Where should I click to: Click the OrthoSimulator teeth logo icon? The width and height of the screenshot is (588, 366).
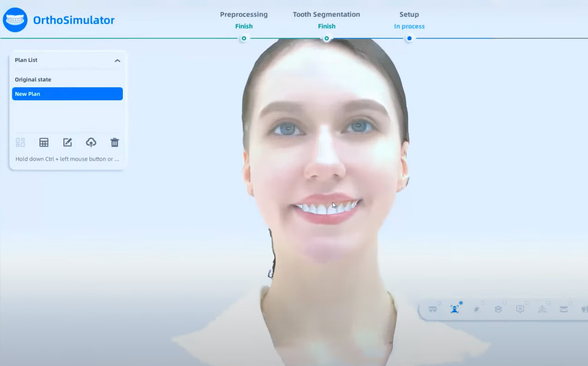point(15,20)
